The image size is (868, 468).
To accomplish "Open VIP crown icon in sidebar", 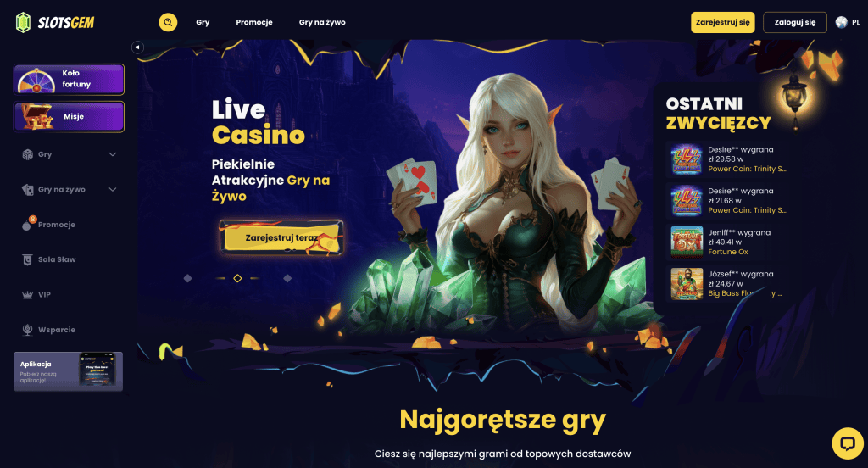I will coord(27,295).
